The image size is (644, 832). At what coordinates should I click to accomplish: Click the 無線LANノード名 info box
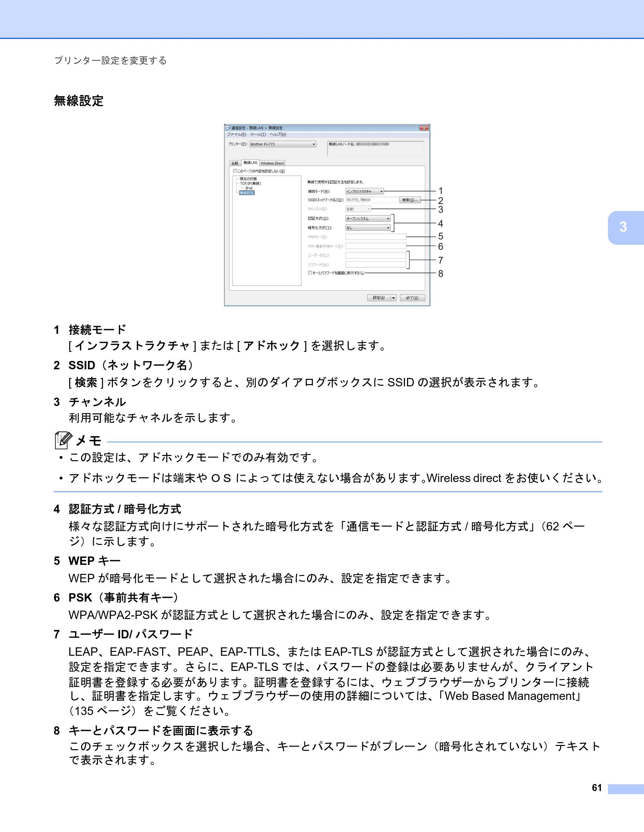tap(375, 148)
